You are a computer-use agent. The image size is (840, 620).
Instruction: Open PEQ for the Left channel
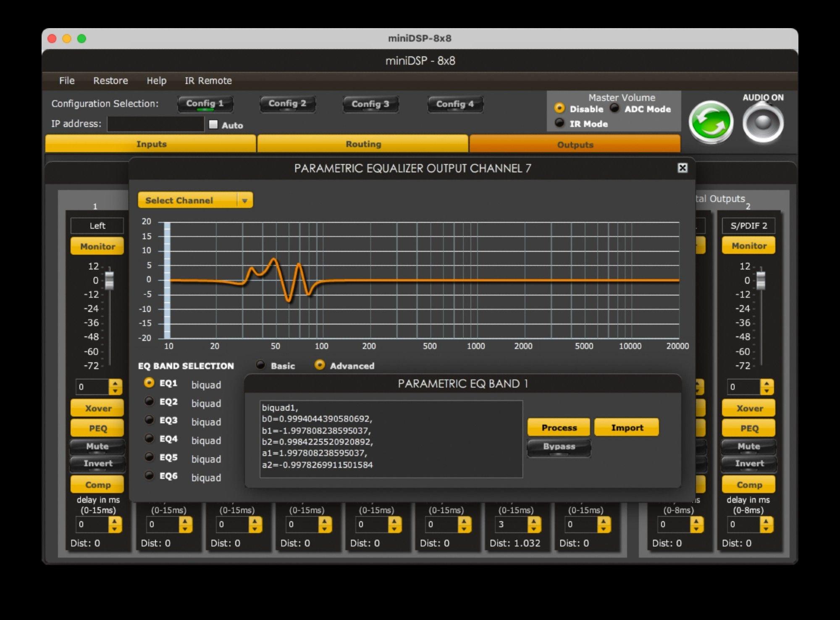[97, 428]
